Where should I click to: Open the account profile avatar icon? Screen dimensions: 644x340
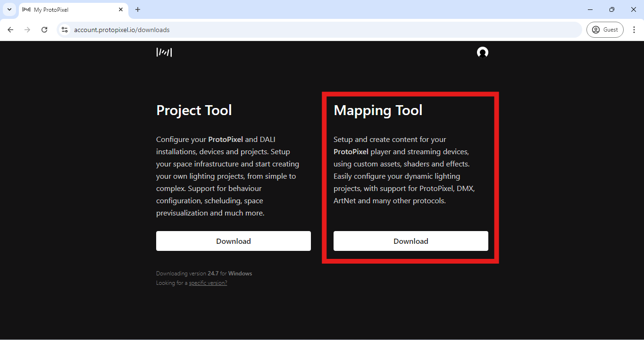(483, 52)
